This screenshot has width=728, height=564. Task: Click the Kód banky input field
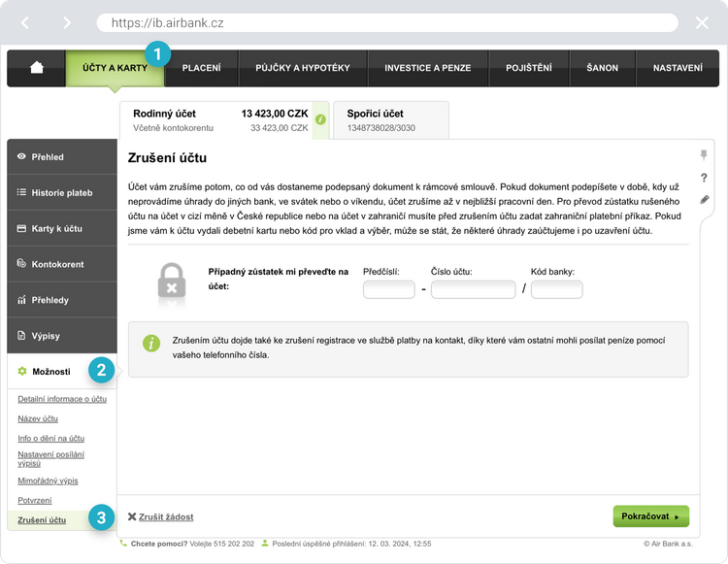tap(556, 289)
